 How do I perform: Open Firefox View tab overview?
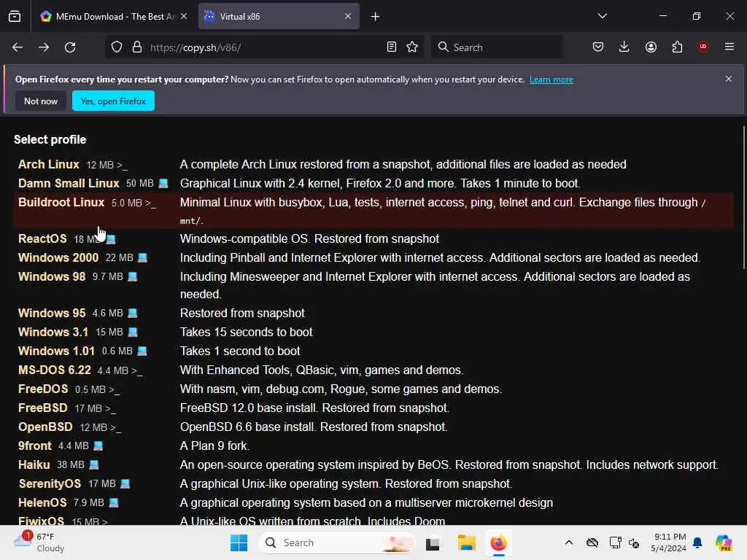click(x=15, y=17)
